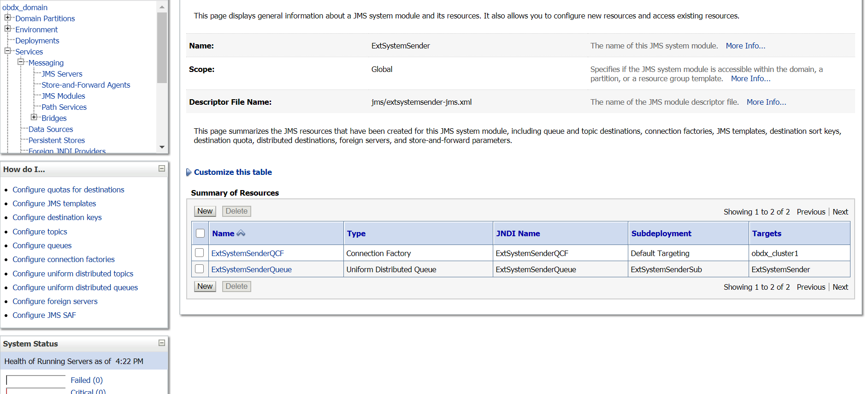The height and width of the screenshot is (394, 868).
Task: Open Data Sources in the tree
Action: click(x=51, y=129)
